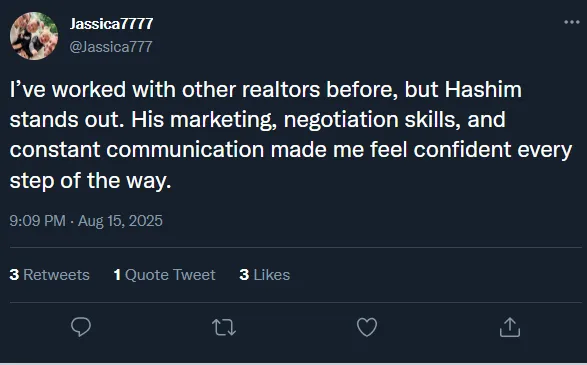Like the tweet using the heart icon

point(367,327)
